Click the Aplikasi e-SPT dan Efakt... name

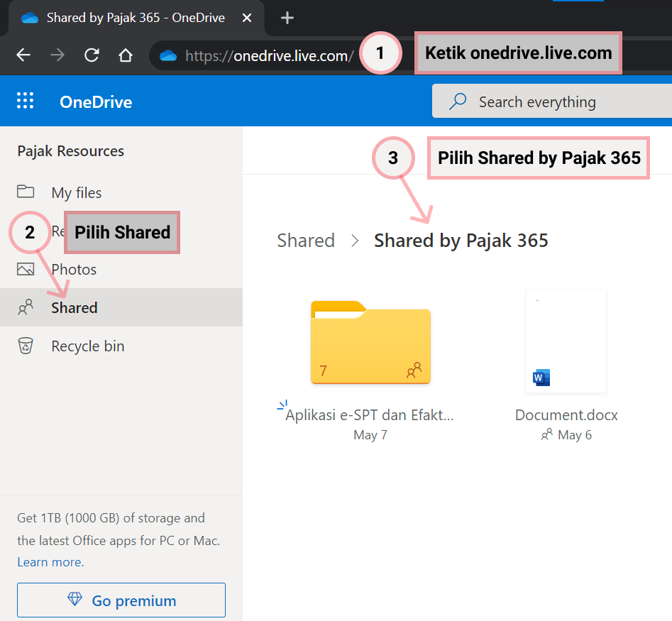[370, 415]
